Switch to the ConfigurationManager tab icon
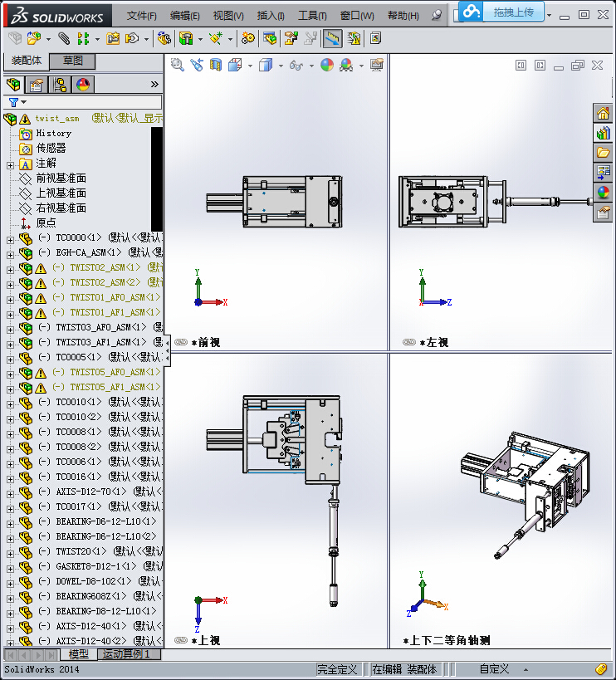The width and height of the screenshot is (616, 680). (60, 85)
